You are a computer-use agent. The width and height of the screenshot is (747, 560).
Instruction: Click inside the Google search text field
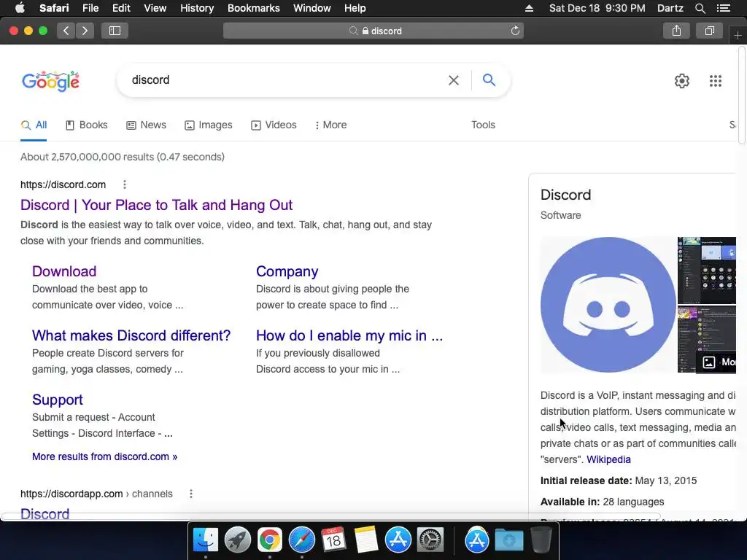[x=286, y=80]
